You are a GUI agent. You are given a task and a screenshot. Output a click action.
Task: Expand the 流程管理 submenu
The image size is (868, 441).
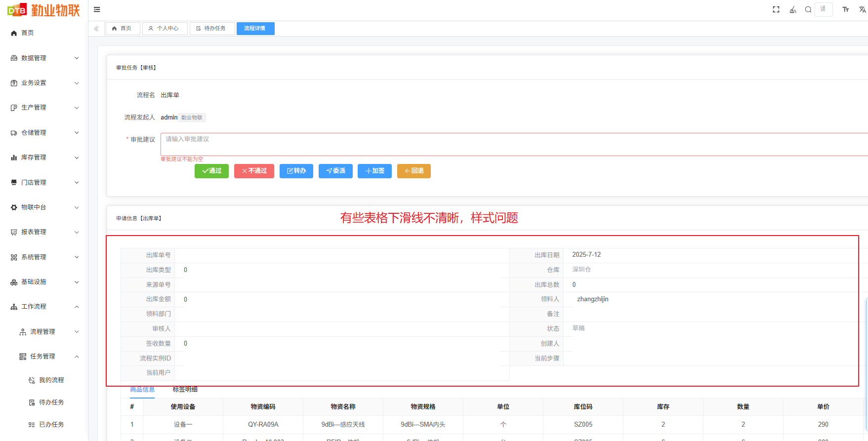(48, 332)
